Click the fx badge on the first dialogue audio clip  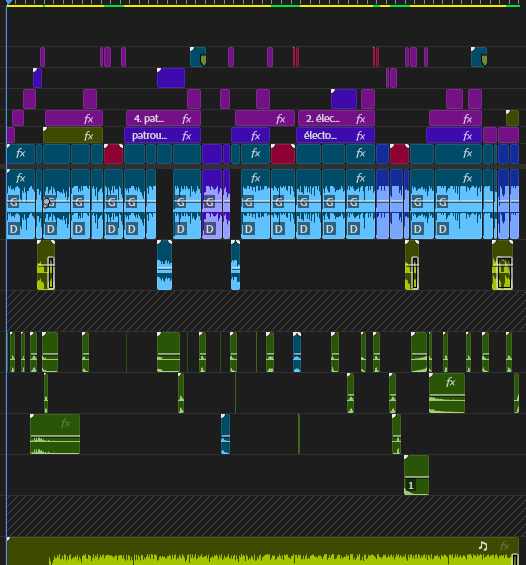point(21,178)
